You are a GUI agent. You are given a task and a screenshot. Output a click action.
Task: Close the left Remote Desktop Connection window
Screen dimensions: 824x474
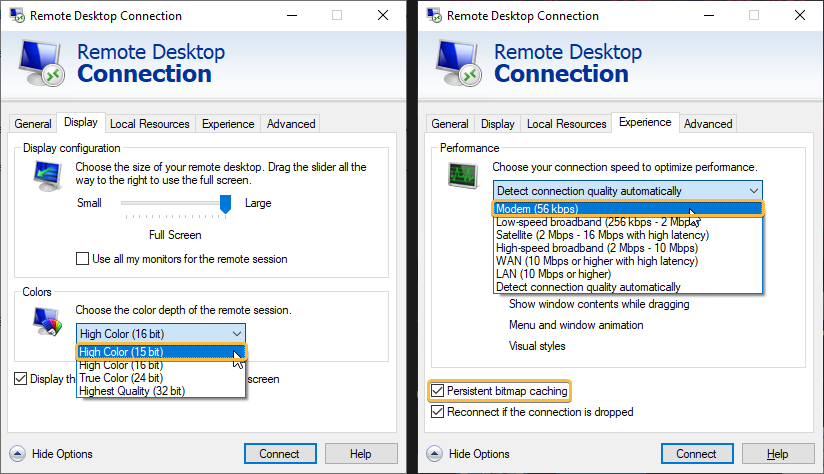click(x=383, y=15)
